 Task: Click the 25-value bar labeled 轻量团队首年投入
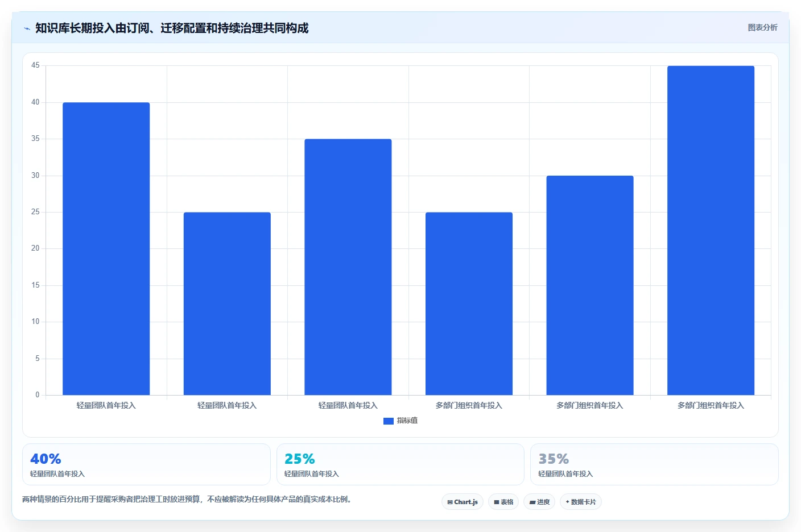point(227,304)
